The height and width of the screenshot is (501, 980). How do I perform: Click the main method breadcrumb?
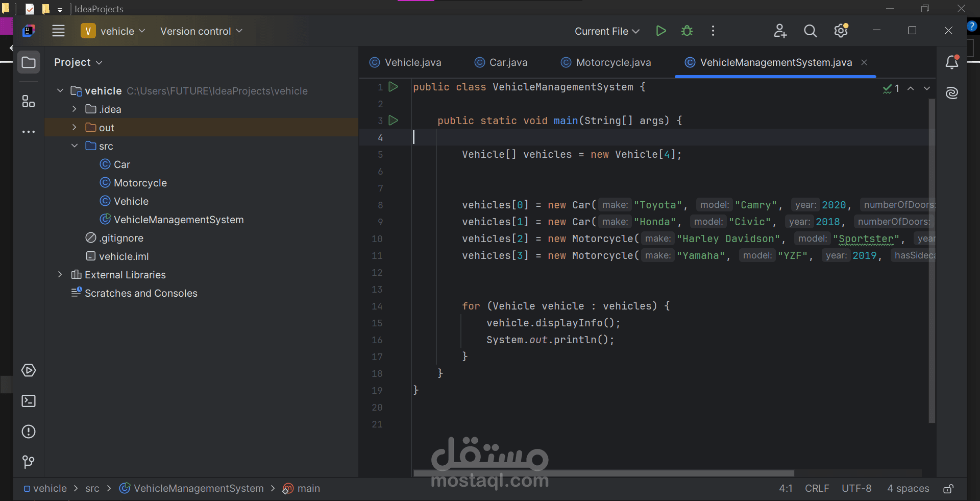302,488
